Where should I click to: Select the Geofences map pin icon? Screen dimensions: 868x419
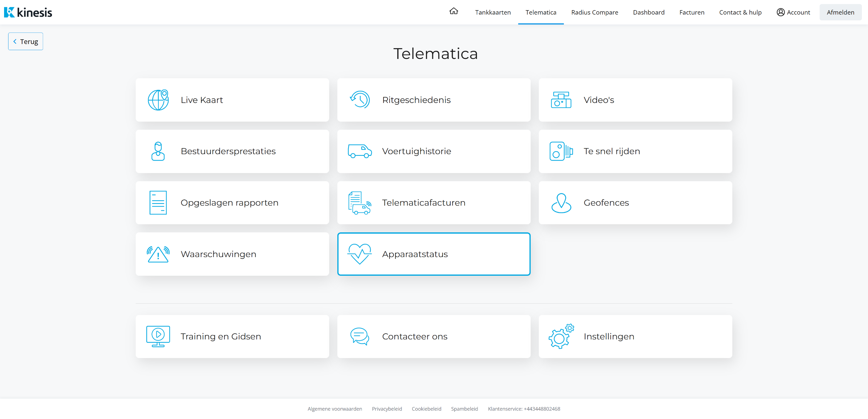[x=561, y=203]
